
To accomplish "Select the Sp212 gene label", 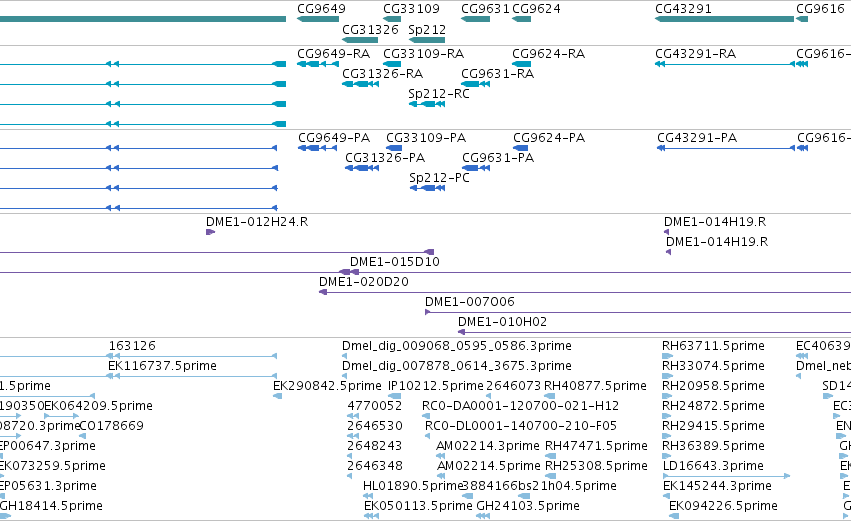I will pyautogui.click(x=427, y=29).
